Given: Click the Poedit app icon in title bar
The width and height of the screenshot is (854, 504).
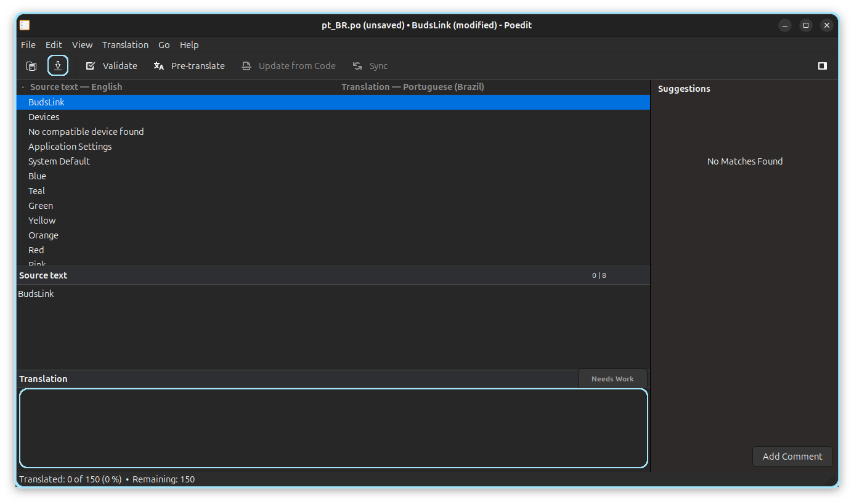Looking at the screenshot, I should point(25,25).
